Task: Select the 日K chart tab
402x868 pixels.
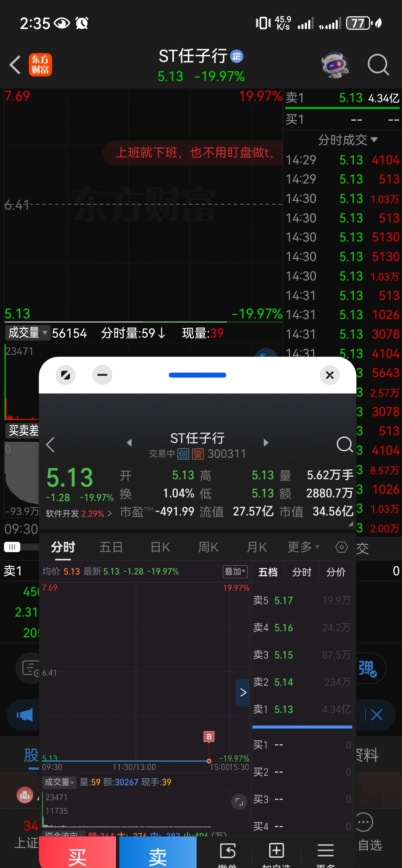Action: (160, 547)
